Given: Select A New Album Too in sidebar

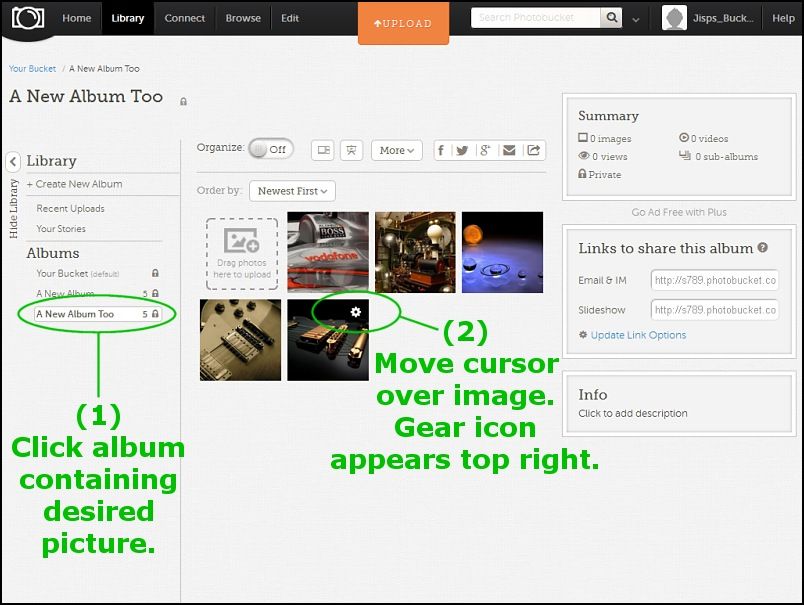Looking at the screenshot, I should point(75,314).
